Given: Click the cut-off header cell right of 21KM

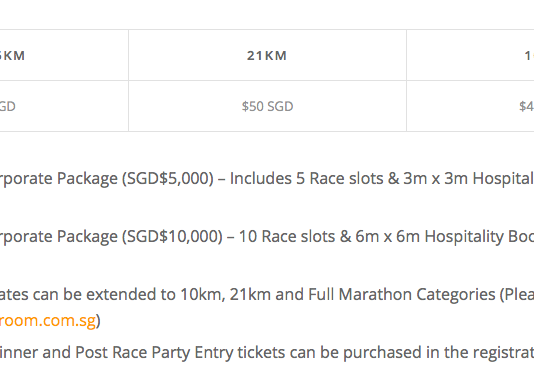Looking at the screenshot, I should coord(470,55).
